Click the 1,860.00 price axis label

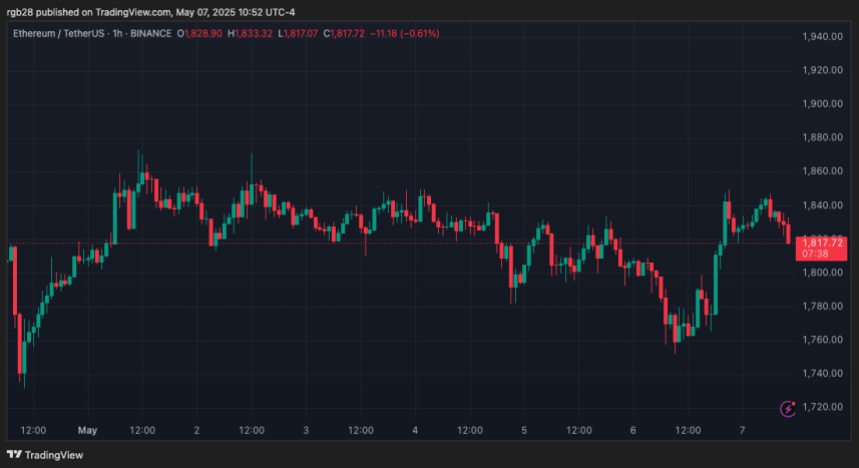[823, 171]
